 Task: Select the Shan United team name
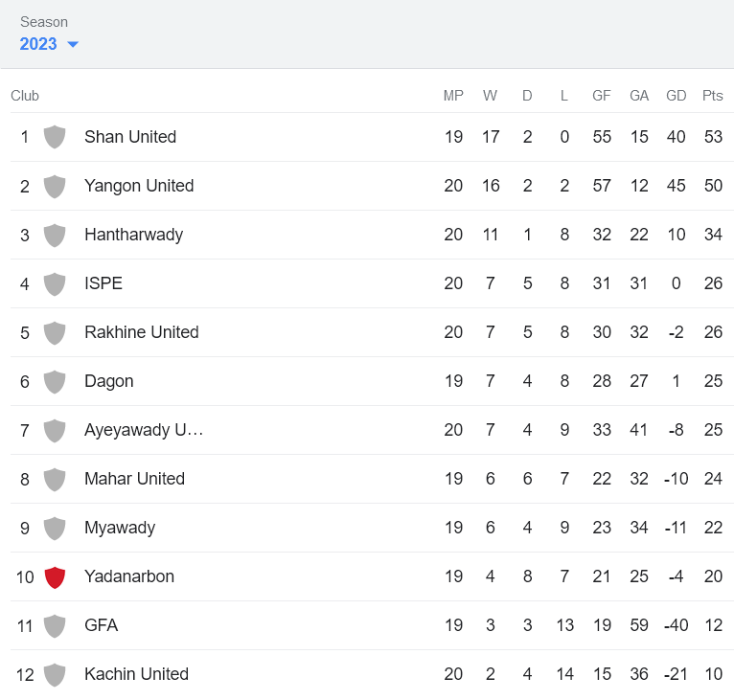pyautogui.click(x=130, y=137)
